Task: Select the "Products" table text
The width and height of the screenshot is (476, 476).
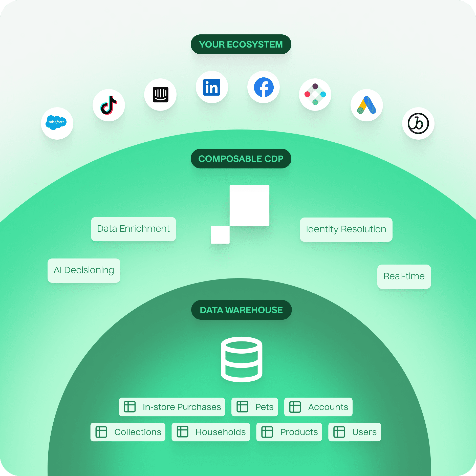Action: click(299, 432)
